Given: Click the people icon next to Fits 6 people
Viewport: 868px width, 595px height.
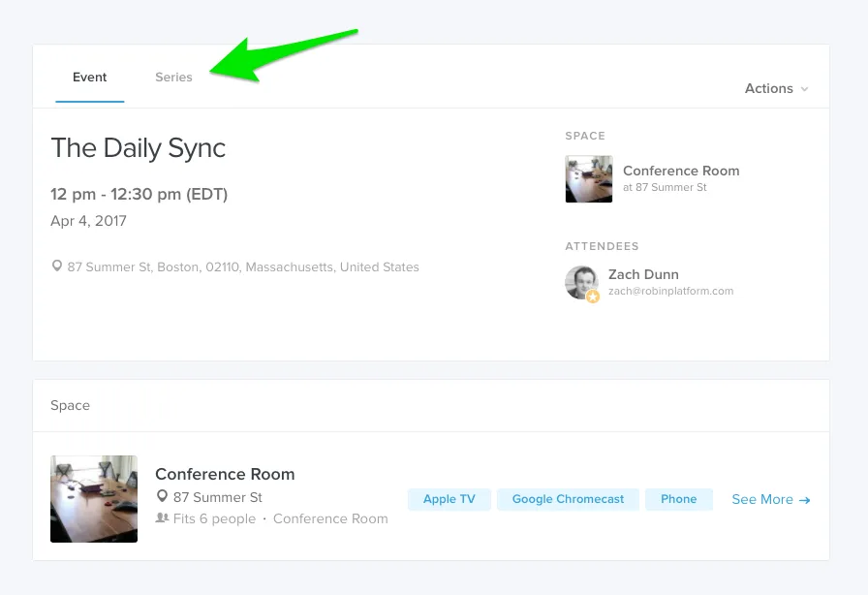Looking at the screenshot, I should coord(162,518).
